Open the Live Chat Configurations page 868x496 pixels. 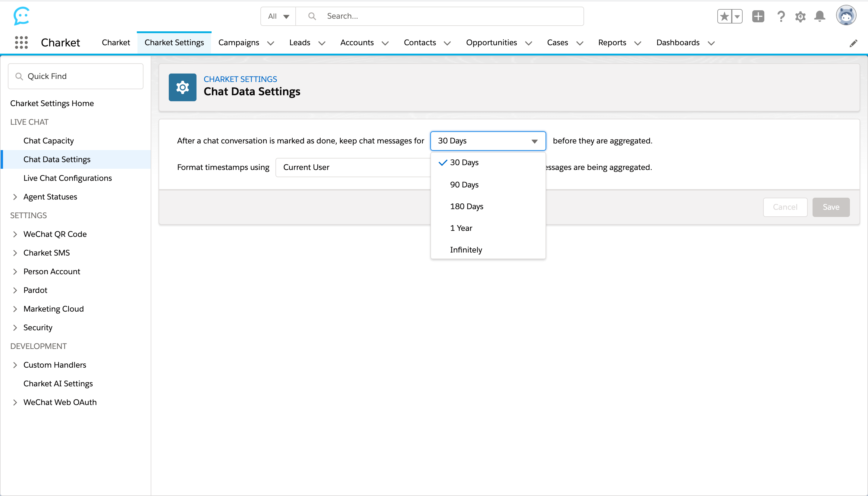click(x=68, y=178)
